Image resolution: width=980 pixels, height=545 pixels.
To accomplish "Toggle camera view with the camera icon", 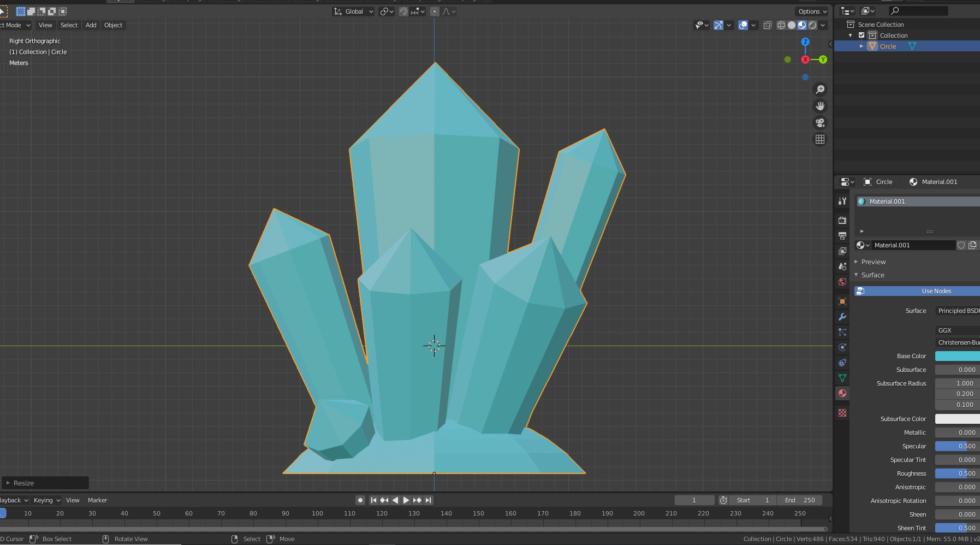I will [819, 123].
